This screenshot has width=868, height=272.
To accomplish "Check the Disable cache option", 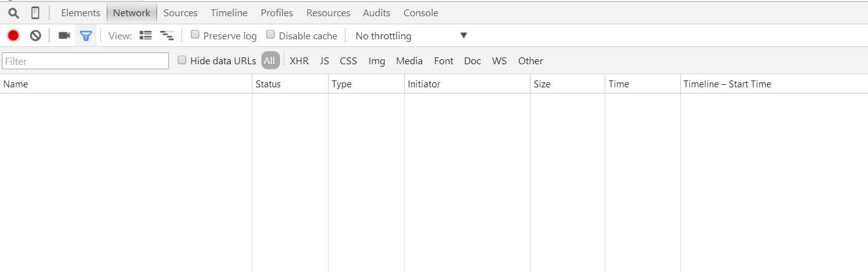I will pos(271,35).
